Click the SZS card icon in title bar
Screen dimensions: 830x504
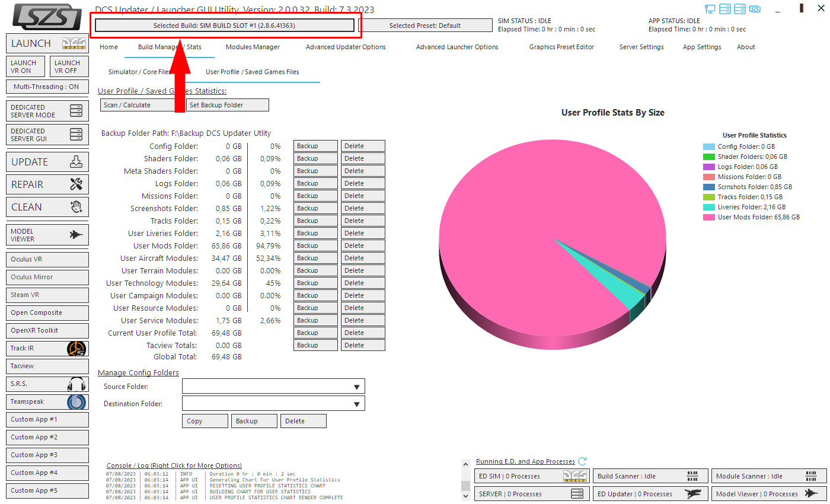pos(755,9)
